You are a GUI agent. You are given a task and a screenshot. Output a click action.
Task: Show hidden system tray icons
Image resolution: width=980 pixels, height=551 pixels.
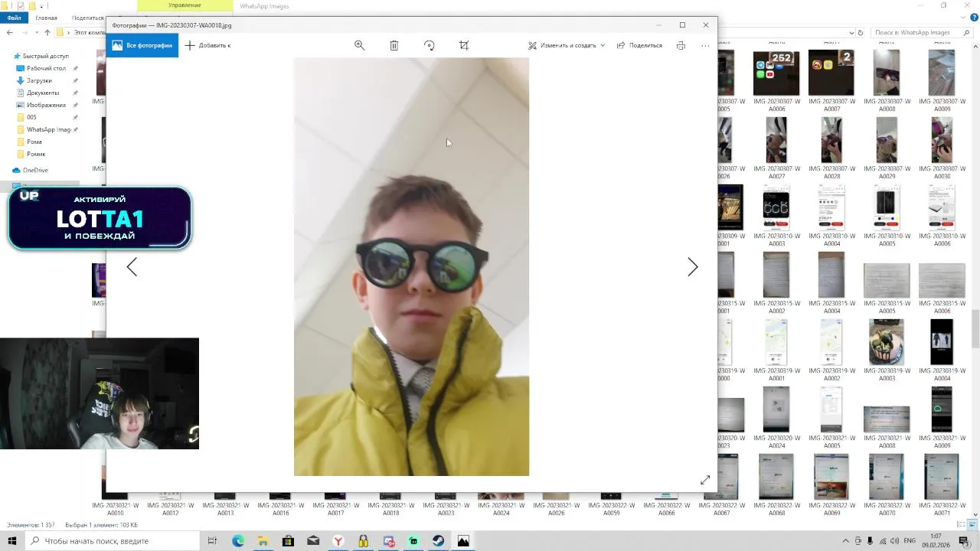tap(846, 541)
